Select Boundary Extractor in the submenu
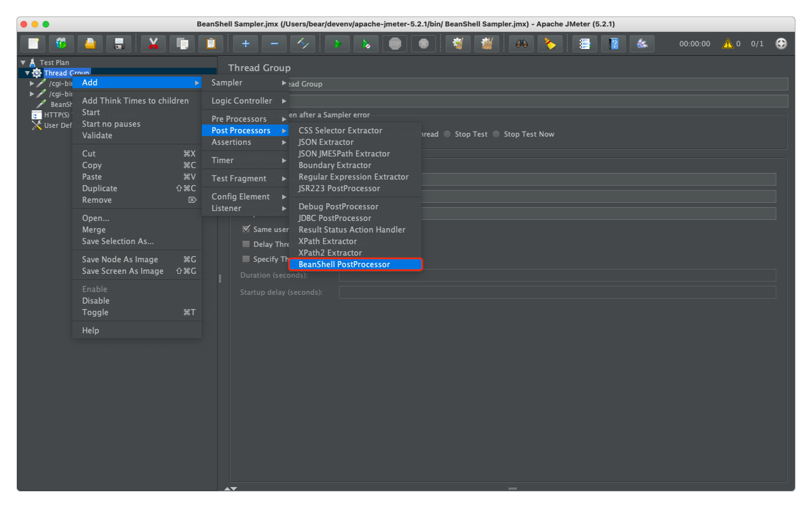812x508 pixels. tap(355, 165)
